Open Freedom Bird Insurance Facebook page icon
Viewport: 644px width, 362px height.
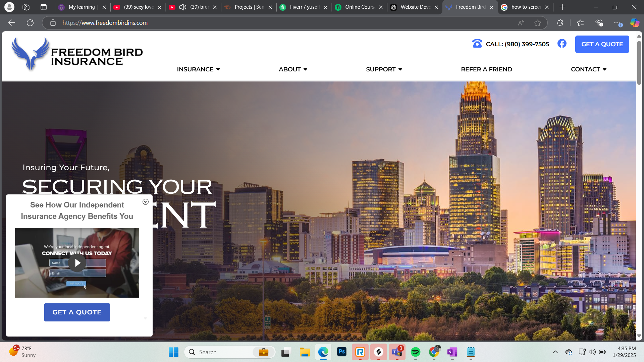click(x=562, y=44)
